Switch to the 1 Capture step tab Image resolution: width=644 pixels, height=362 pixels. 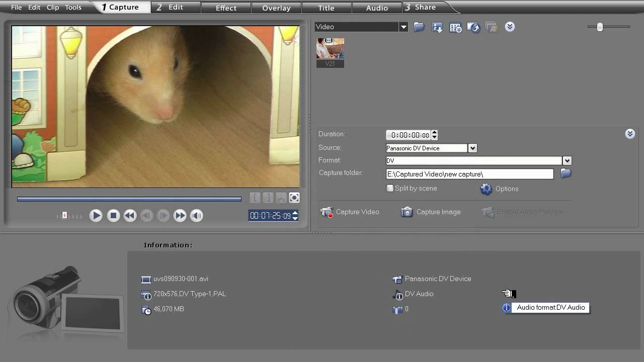pos(121,7)
